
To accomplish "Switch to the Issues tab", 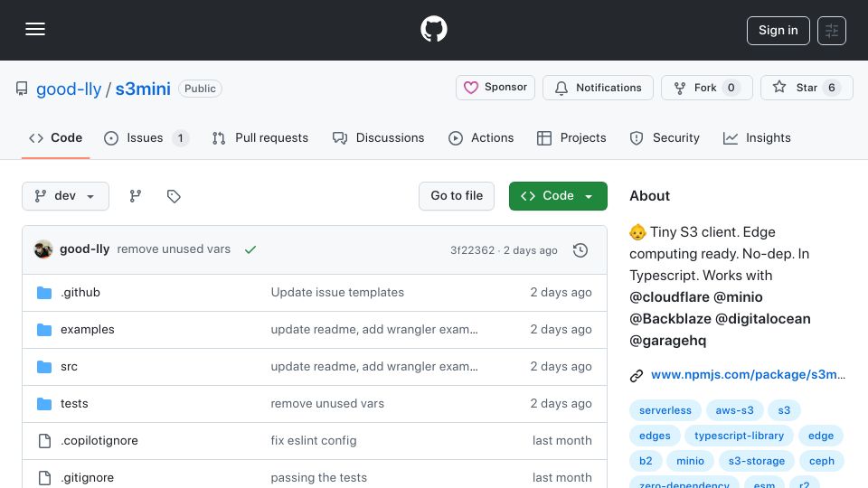I will click(146, 137).
